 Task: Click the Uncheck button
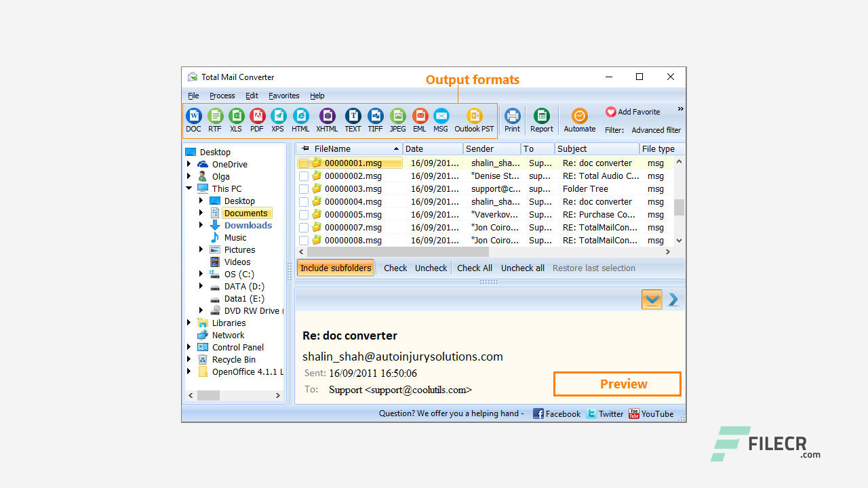point(431,268)
